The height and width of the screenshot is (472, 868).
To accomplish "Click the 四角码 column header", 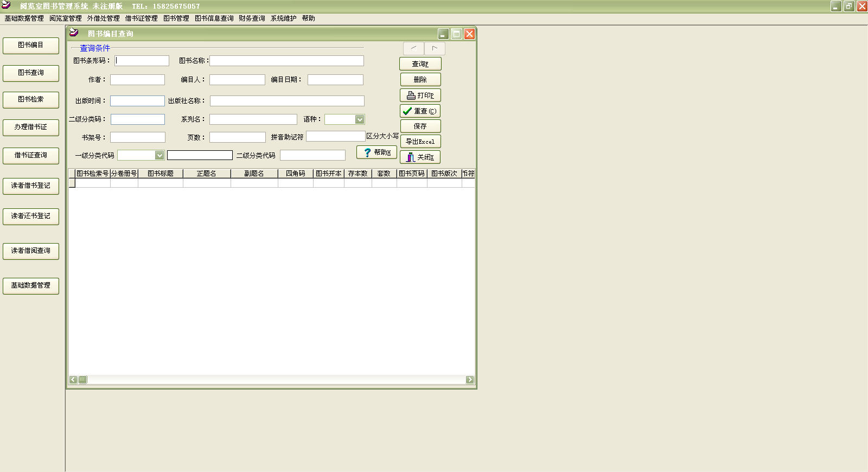I will click(x=296, y=174).
